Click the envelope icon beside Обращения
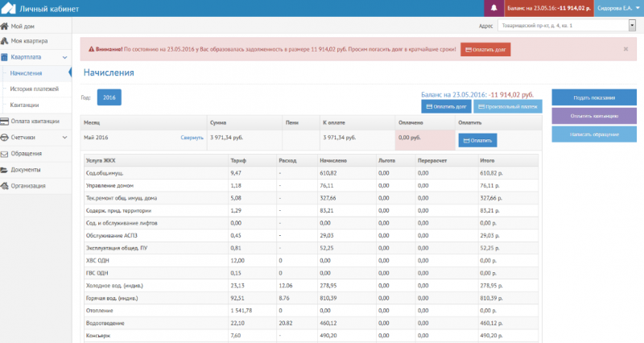 (x=6, y=154)
